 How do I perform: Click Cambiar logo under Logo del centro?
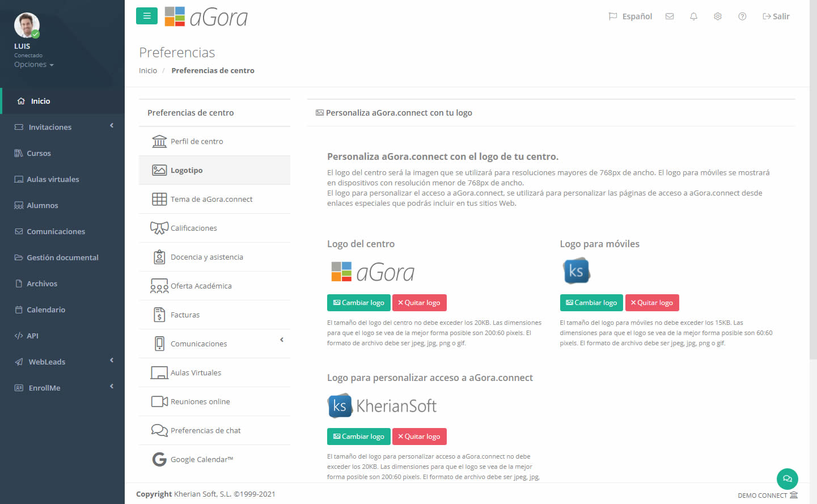coord(359,303)
